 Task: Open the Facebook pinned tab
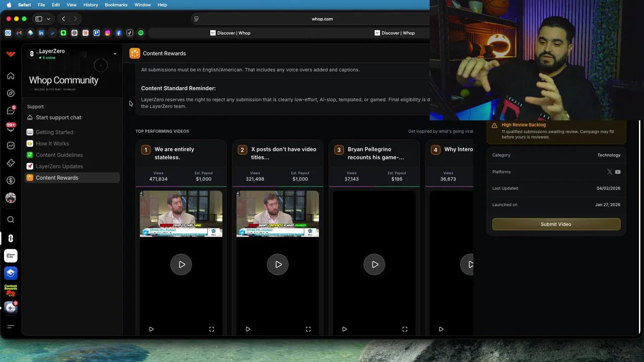point(119,33)
